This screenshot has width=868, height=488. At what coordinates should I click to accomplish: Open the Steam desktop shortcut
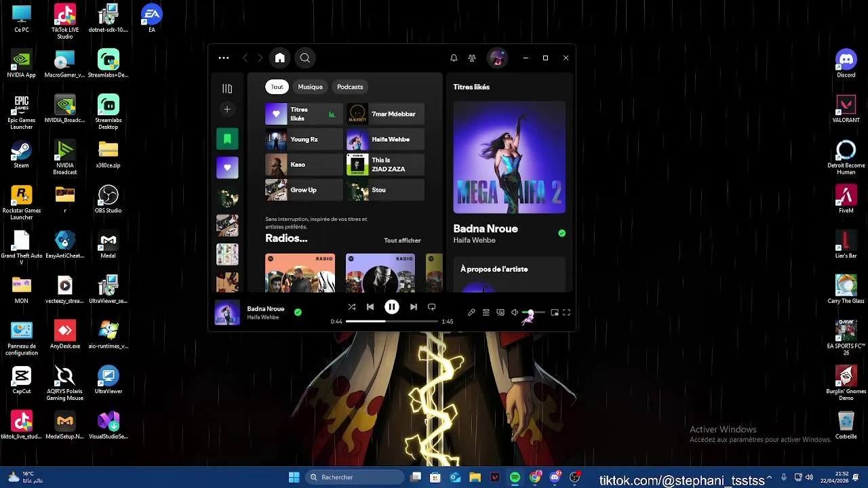[22, 155]
